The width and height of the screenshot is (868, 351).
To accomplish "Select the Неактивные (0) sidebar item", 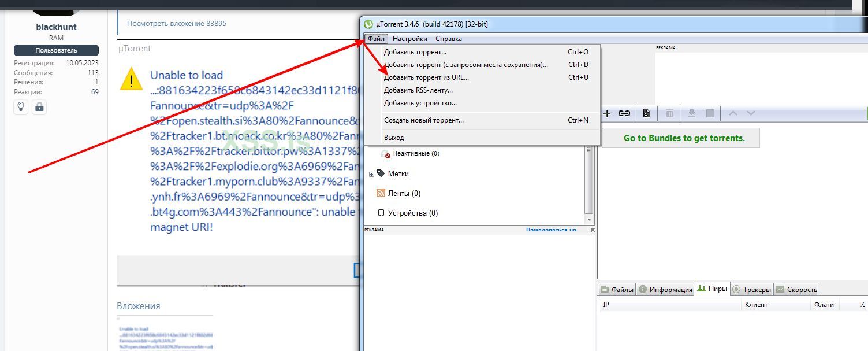I will [x=416, y=154].
